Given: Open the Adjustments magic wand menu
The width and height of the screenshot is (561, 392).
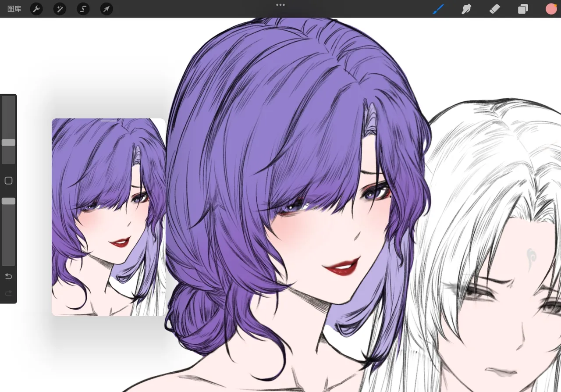Looking at the screenshot, I should click(60, 9).
